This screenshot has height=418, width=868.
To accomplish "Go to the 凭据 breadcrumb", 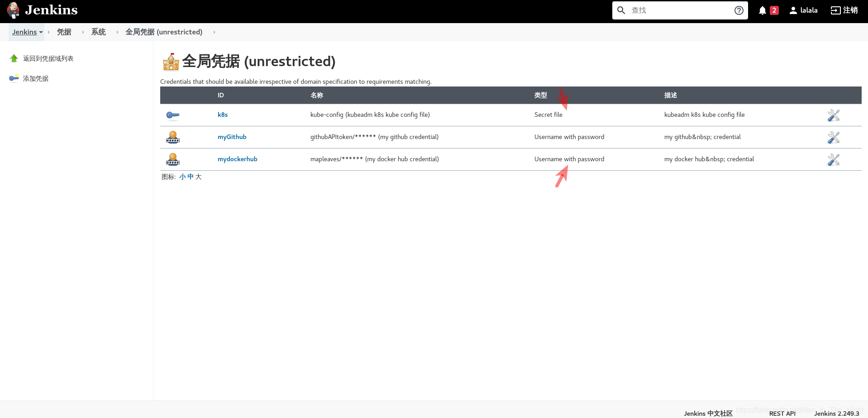I will pos(64,32).
